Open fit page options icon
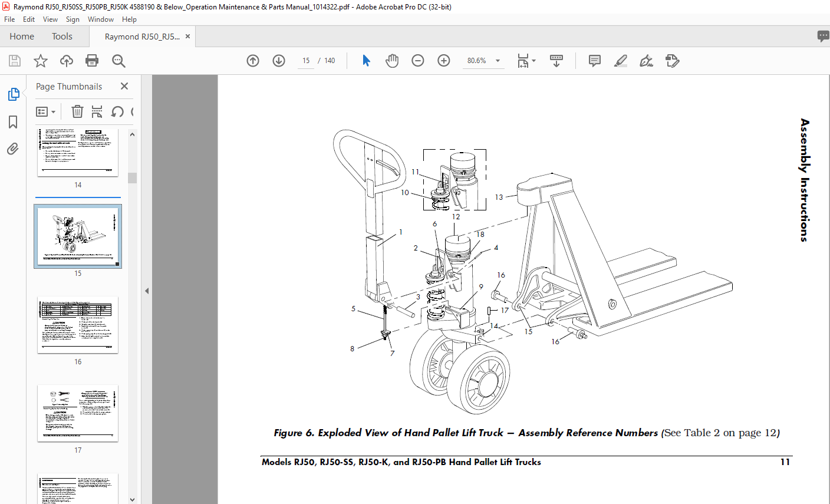 click(526, 61)
